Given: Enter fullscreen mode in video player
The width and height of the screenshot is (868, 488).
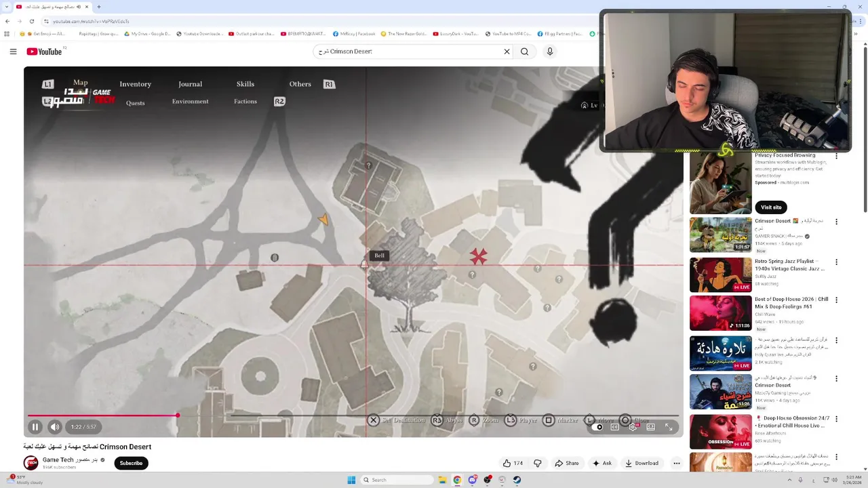Looking at the screenshot, I should tap(669, 427).
